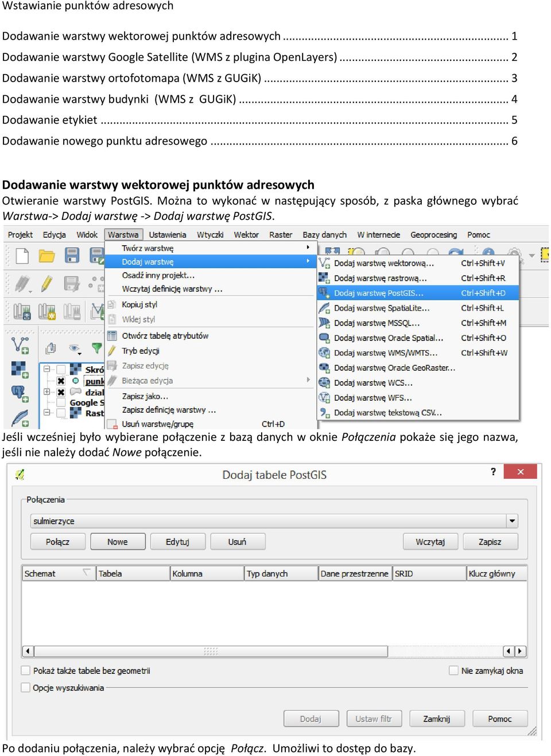The width and height of the screenshot is (551, 756).
Task: Click the rightmost scroll arrow of table list
Action: (521, 651)
